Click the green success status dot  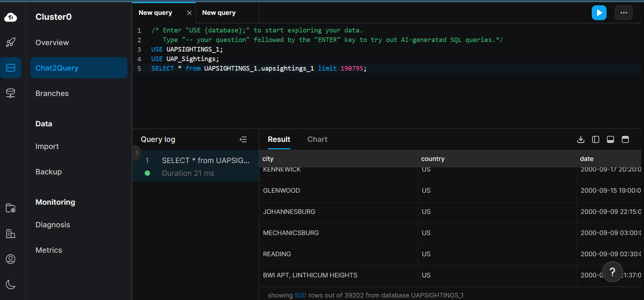(148, 173)
